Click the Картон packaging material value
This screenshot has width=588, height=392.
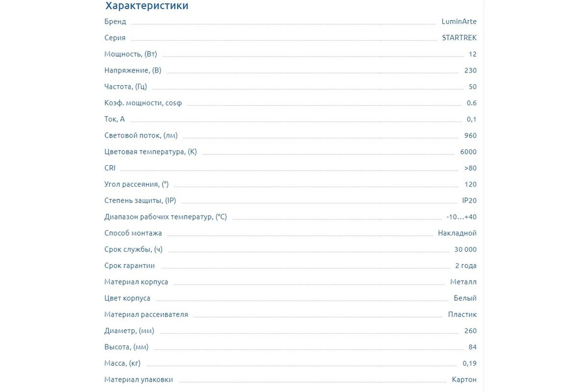pyautogui.click(x=464, y=380)
